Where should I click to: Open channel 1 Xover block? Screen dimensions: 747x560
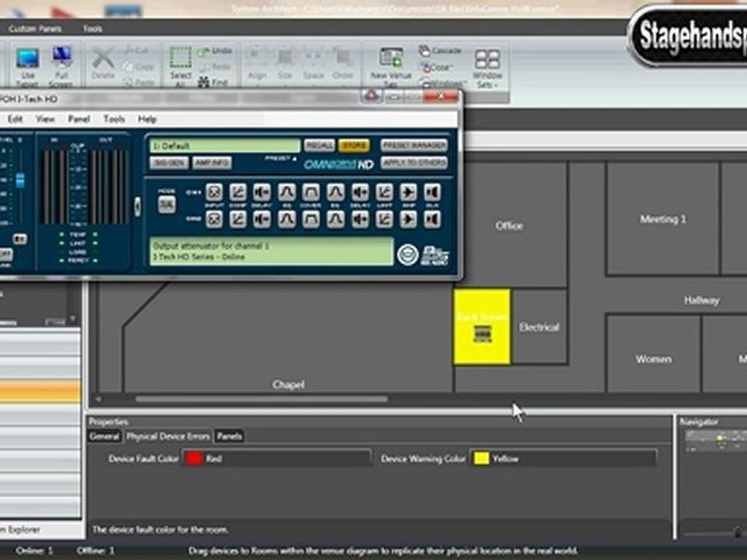coord(310,192)
